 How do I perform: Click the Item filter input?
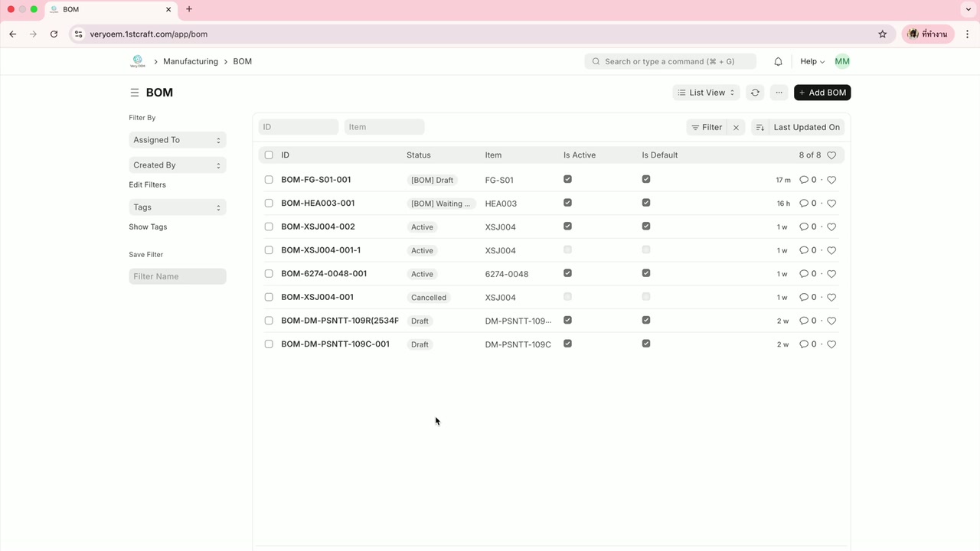pos(384,127)
